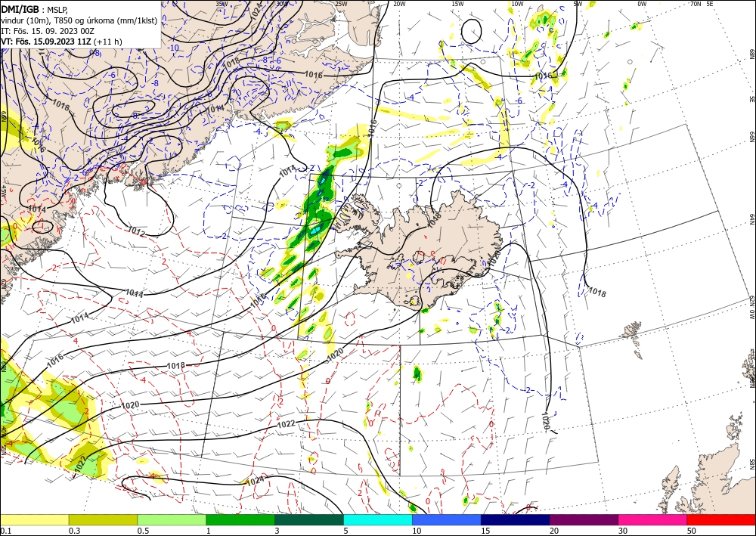Click the '0W' longitude label at top

point(642,4)
